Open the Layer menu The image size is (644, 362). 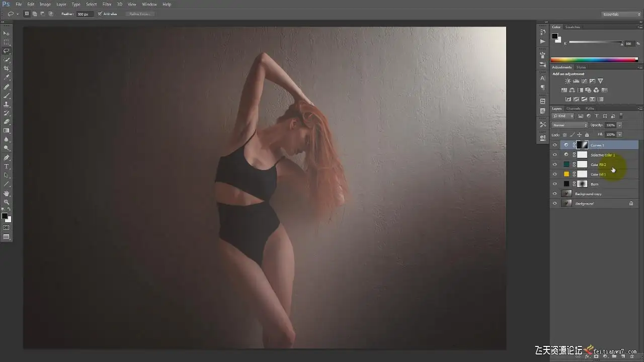coord(61,5)
